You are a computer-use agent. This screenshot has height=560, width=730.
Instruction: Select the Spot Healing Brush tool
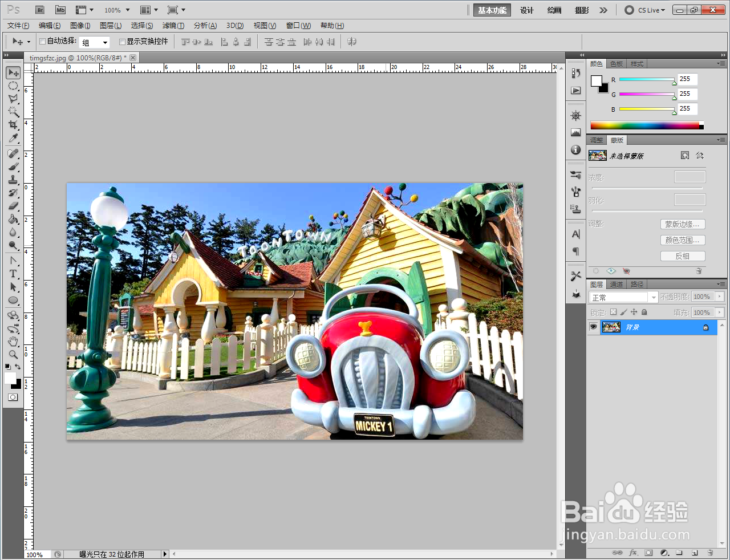coord(13,153)
